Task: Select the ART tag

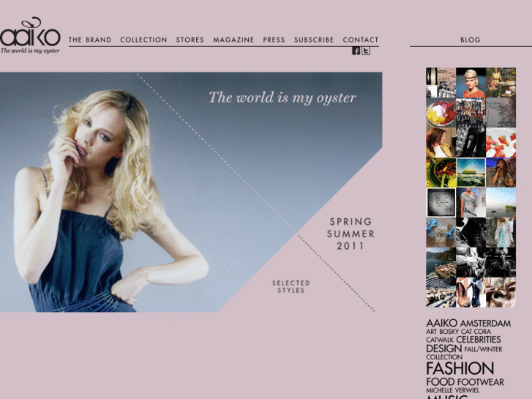Action: 432,332
